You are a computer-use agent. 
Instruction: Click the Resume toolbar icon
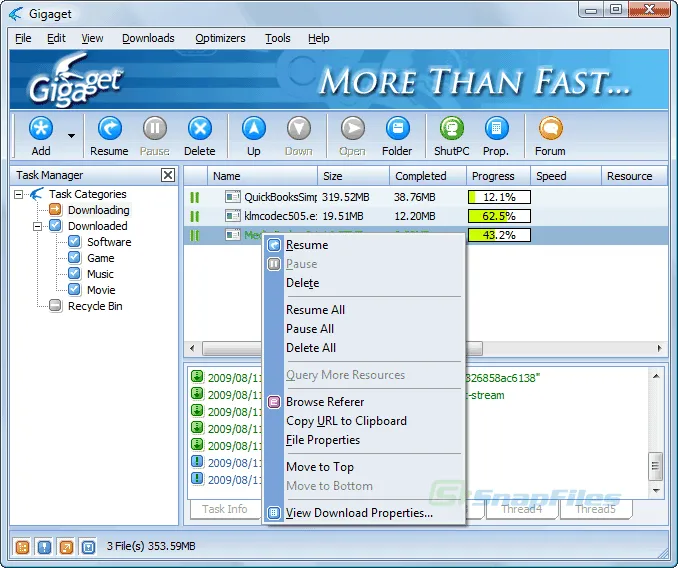(109, 128)
